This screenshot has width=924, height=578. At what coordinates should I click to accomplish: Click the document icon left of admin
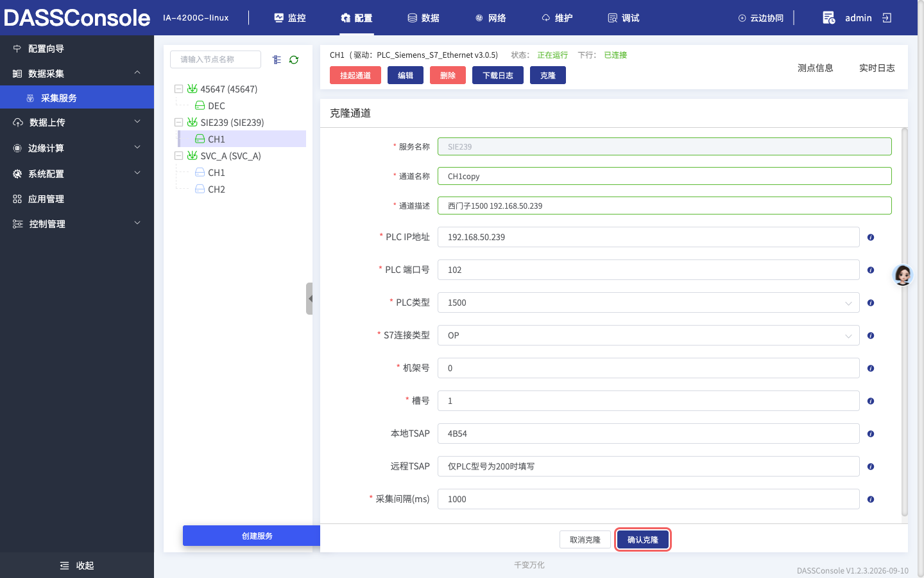point(828,18)
